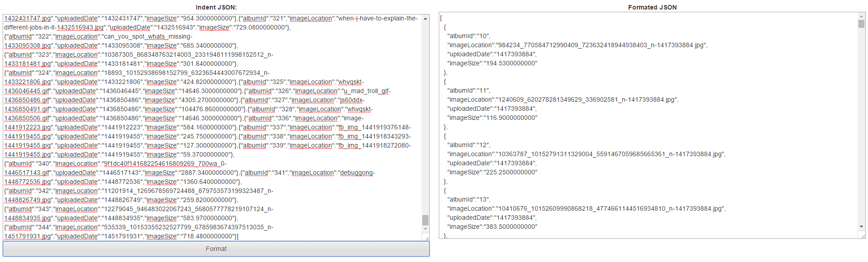This screenshot has width=868, height=262.
Task: Click "imageSize":"194.5300000000" in output
Action: 492,63
